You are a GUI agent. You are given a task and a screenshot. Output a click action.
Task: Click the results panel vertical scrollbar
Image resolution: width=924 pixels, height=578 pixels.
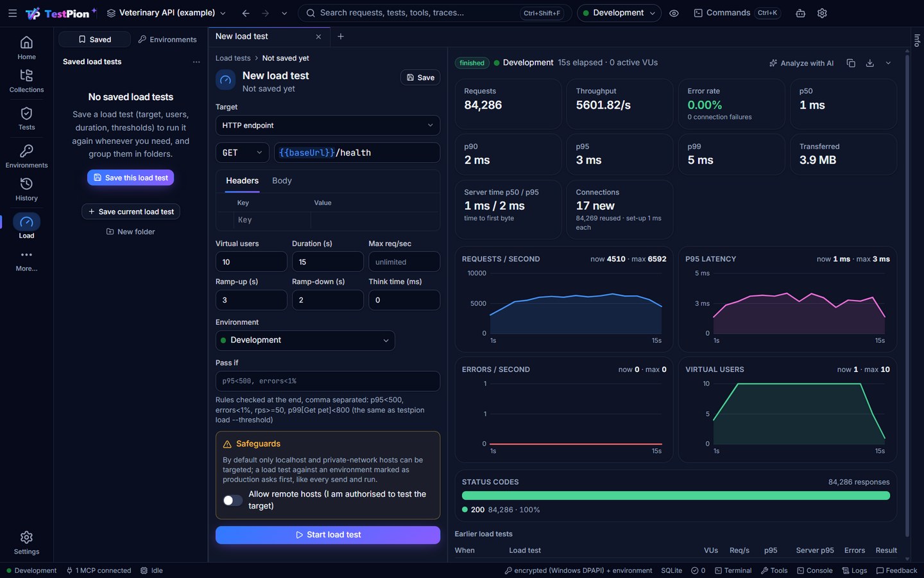point(907,295)
